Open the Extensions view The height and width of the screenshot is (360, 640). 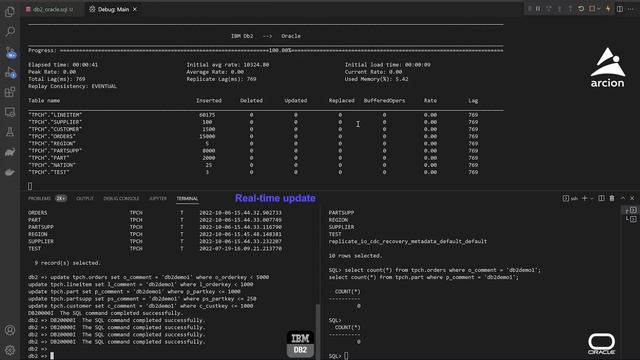10,92
